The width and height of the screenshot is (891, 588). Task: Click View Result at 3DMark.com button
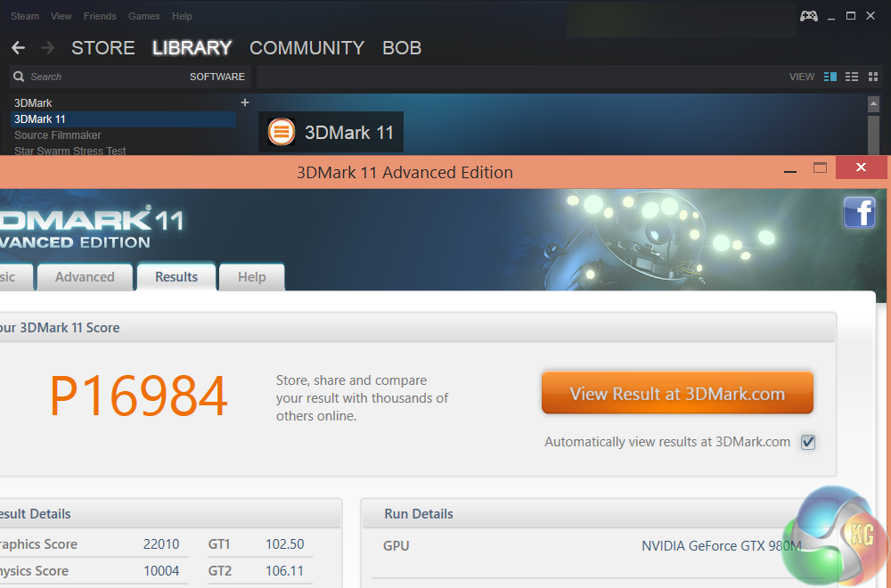point(677,393)
